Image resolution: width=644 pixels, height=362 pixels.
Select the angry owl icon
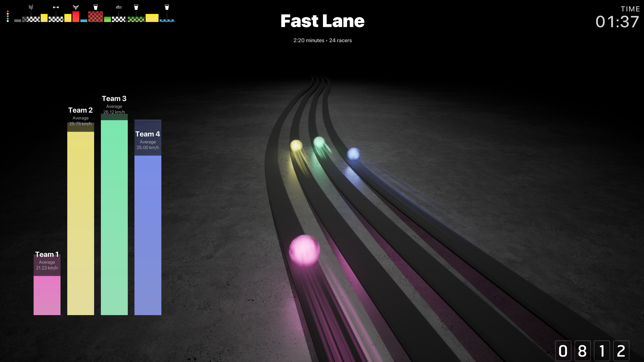click(x=76, y=7)
